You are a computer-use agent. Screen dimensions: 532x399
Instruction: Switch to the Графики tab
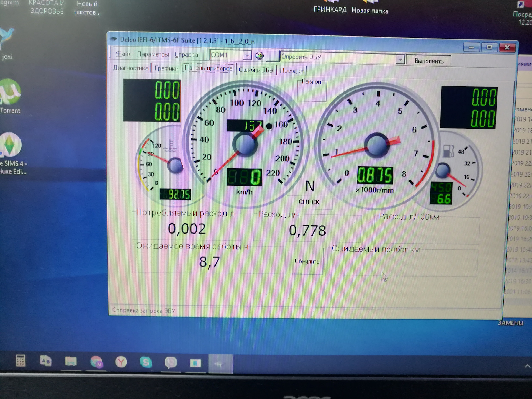(x=167, y=68)
